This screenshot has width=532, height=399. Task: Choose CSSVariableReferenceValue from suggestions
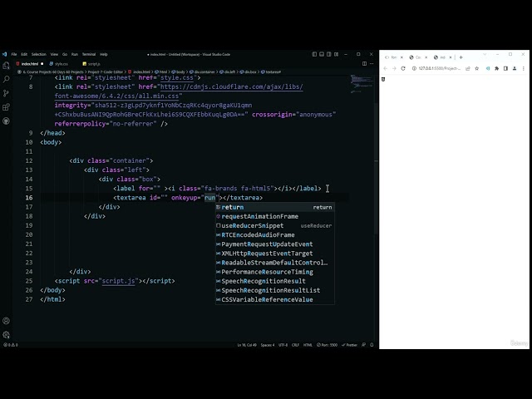pyautogui.click(x=275, y=299)
